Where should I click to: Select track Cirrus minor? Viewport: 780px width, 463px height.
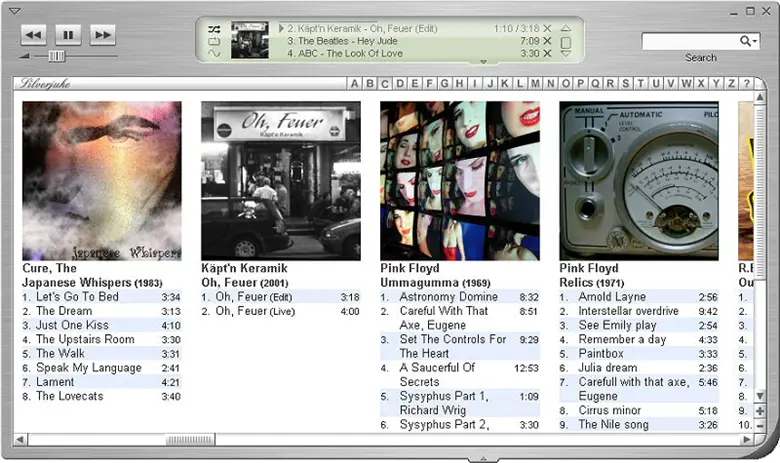pos(639,411)
